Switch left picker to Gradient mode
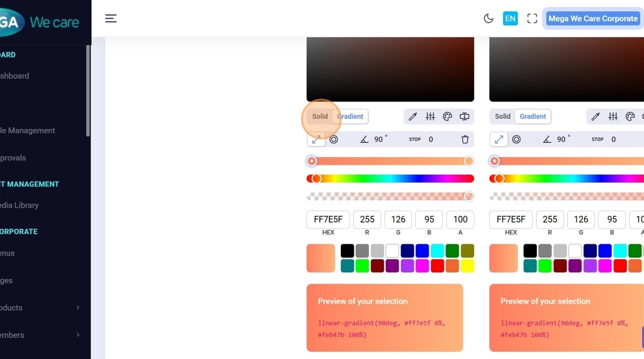644x359 pixels. 350,117
